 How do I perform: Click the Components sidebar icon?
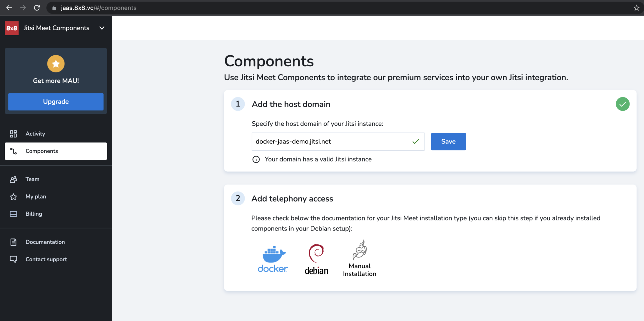(x=13, y=151)
